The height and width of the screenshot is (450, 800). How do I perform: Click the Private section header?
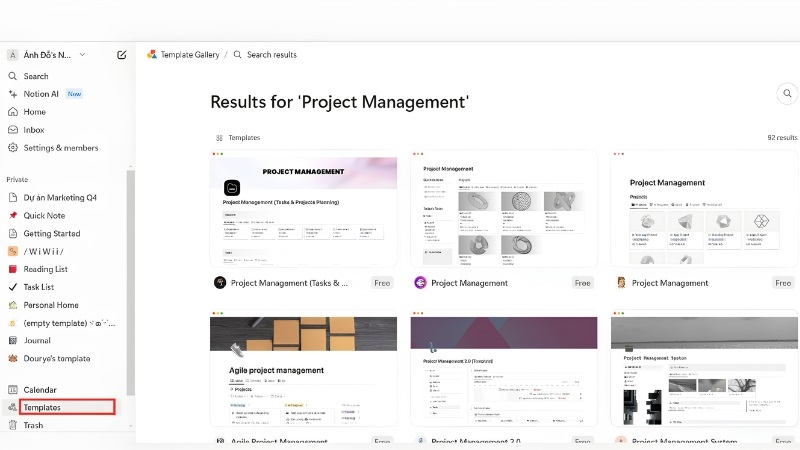tap(17, 180)
